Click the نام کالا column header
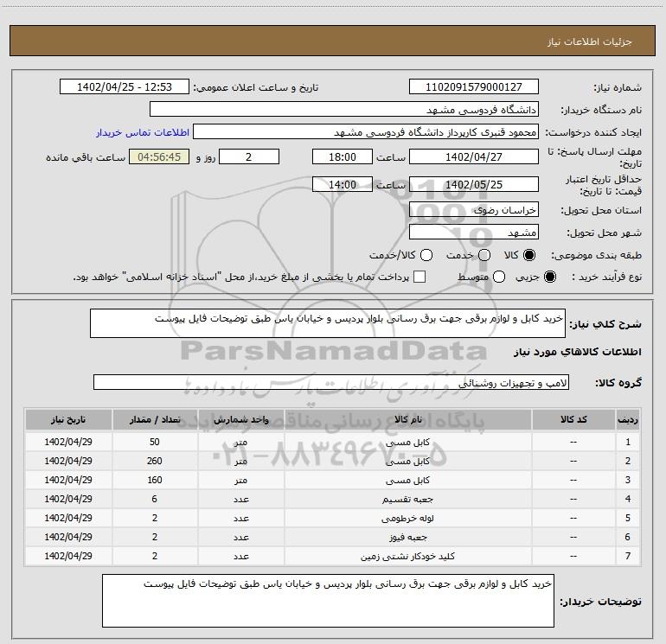The image size is (666, 644). (x=407, y=419)
